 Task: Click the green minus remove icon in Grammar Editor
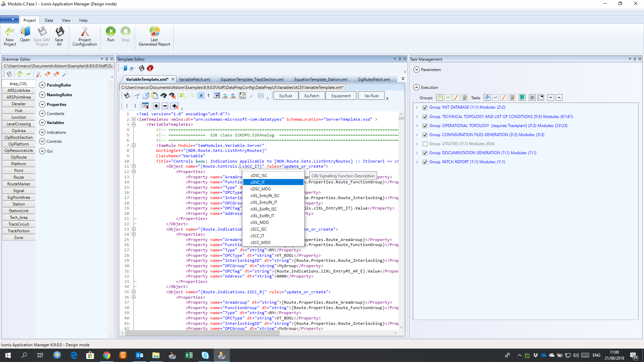pyautogui.click(x=29, y=74)
